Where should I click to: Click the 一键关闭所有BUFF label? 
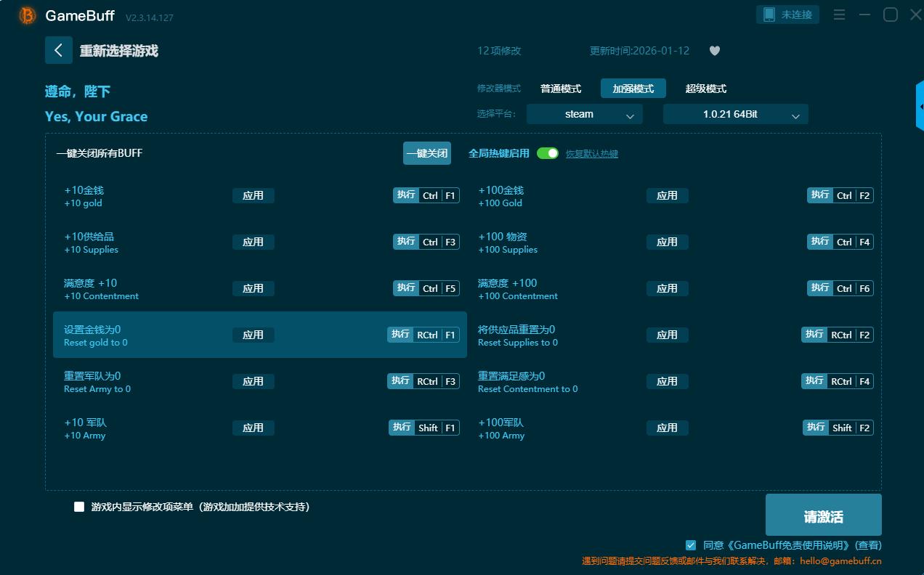[100, 153]
